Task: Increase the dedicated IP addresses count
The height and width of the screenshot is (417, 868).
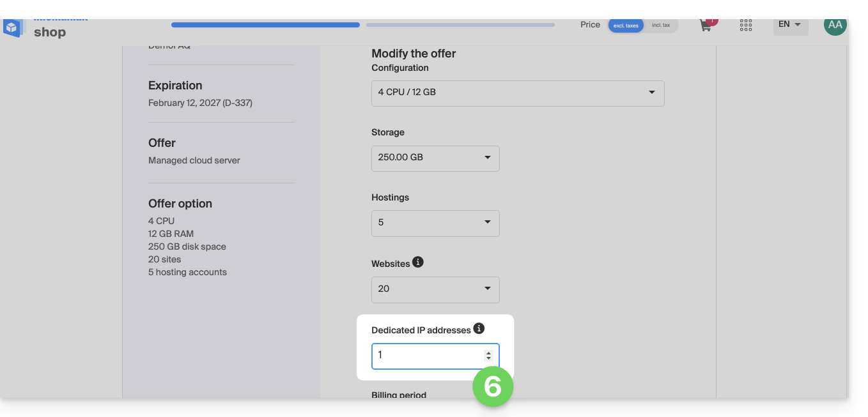Action: (x=489, y=353)
